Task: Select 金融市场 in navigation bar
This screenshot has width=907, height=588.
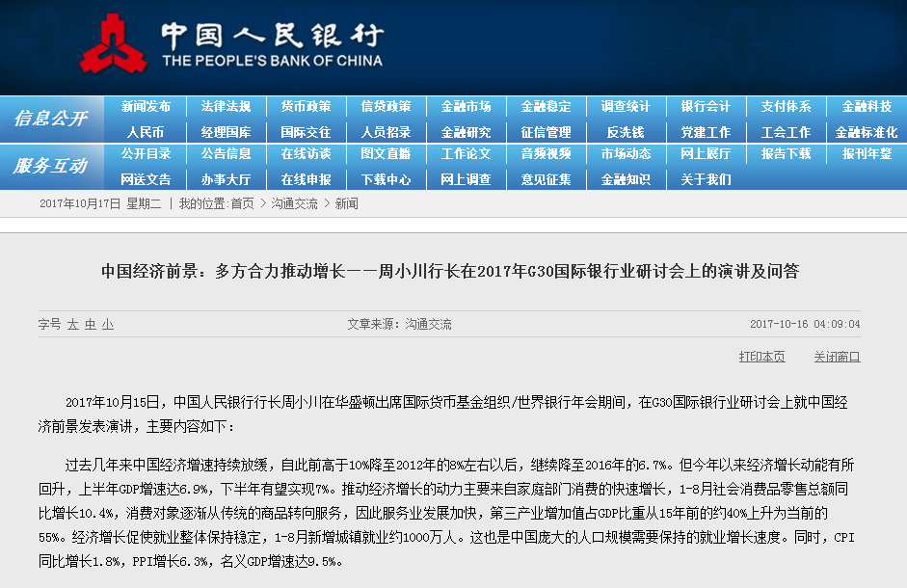Action: 466,106
